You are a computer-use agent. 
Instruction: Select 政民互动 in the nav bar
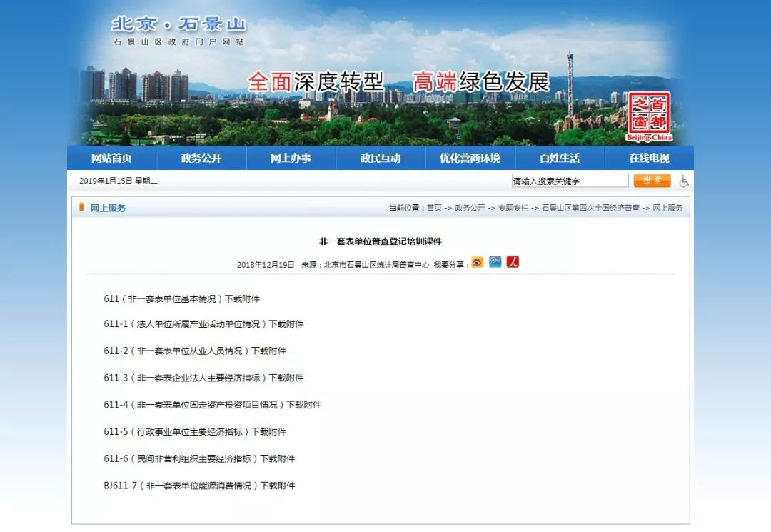[381, 159]
